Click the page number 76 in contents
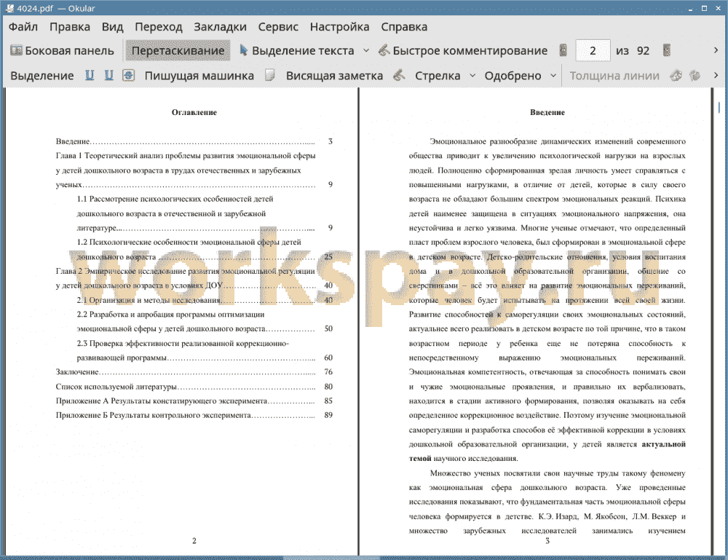 328,372
